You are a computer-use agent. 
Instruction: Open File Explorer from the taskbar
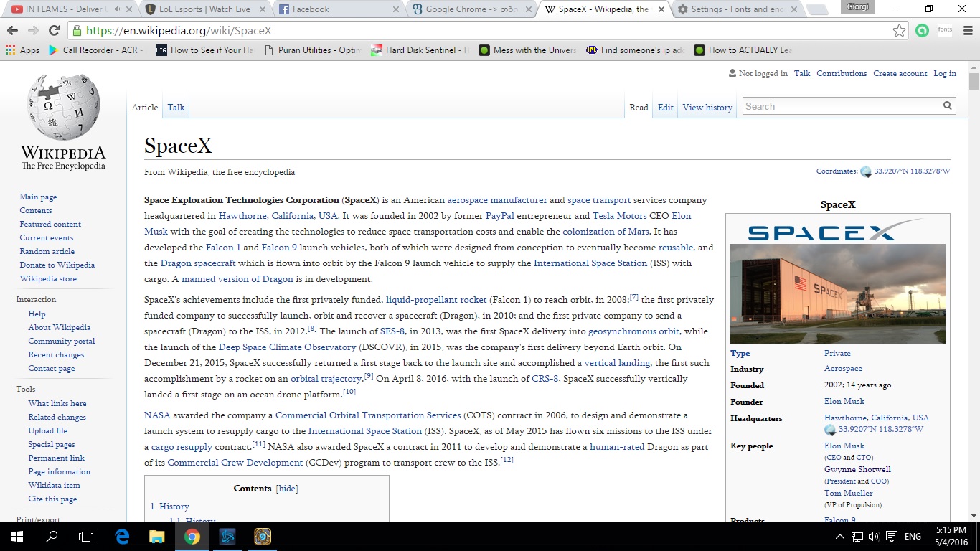pos(156,536)
